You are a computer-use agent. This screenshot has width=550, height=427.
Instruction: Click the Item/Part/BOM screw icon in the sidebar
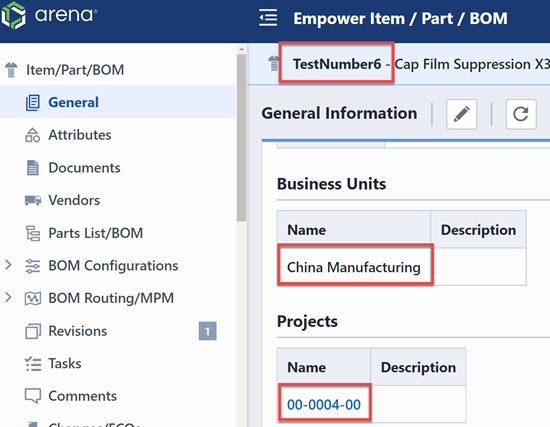(11, 69)
